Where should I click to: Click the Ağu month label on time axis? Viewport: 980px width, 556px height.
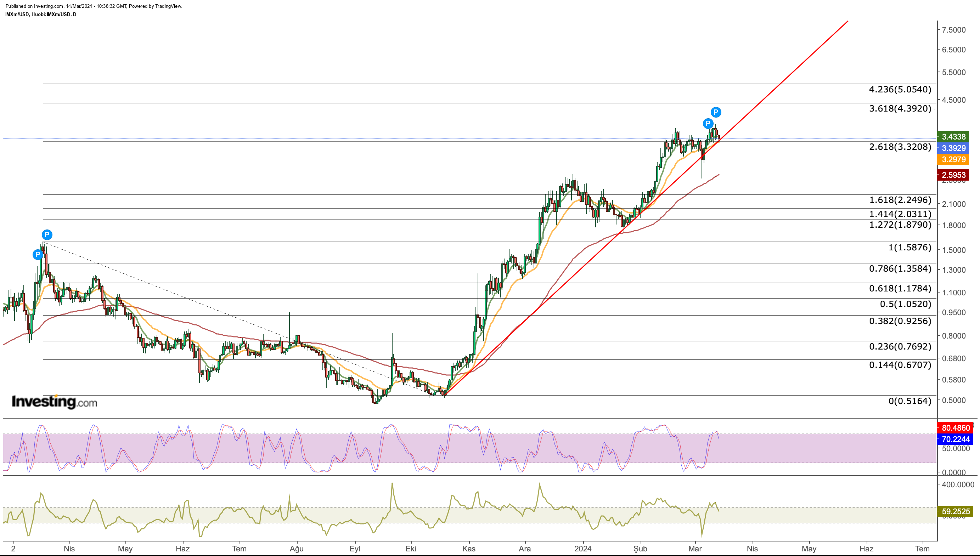coord(297,549)
